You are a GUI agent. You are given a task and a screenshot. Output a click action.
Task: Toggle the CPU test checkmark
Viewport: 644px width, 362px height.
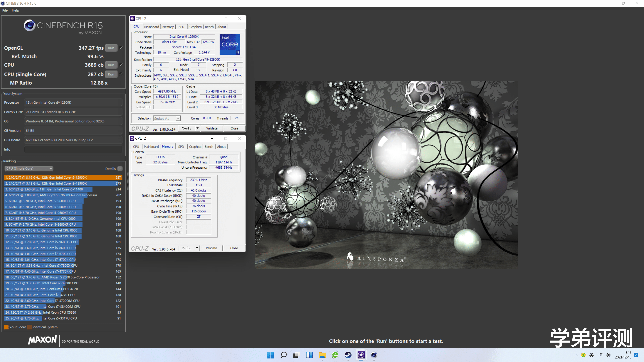point(121,65)
